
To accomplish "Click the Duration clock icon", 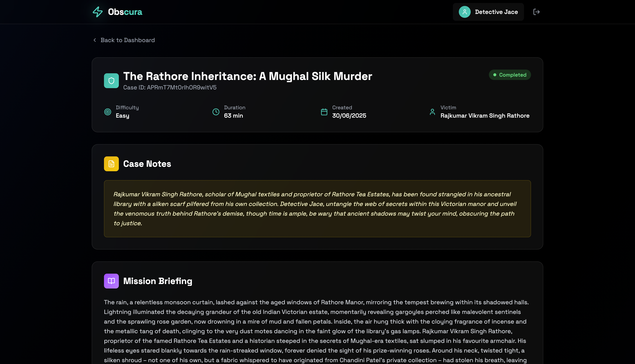I will click(x=216, y=112).
